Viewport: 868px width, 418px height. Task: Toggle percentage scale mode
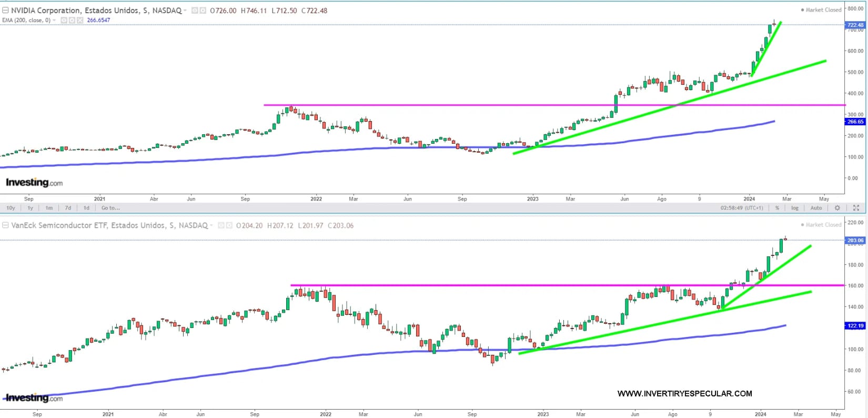777,208
